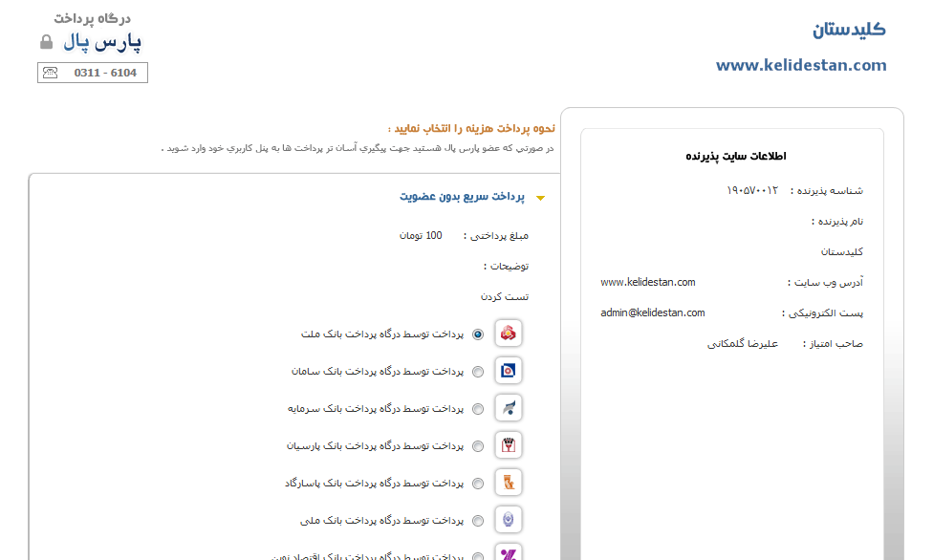Click the Bank Mellat logo icon
The image size is (933, 560).
tap(509, 334)
